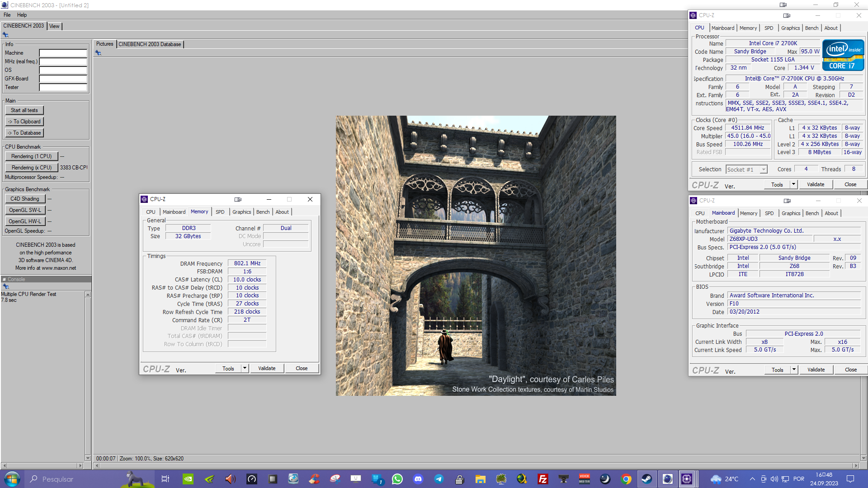Open FileZilla from the taskbar
The width and height of the screenshot is (868, 488).
[542, 479]
